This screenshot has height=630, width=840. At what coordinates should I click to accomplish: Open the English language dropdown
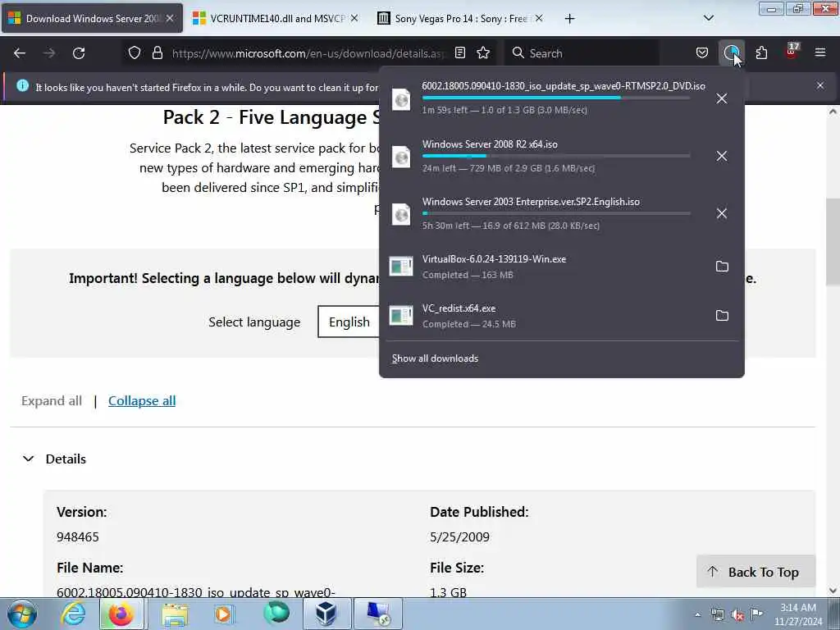pyautogui.click(x=349, y=322)
